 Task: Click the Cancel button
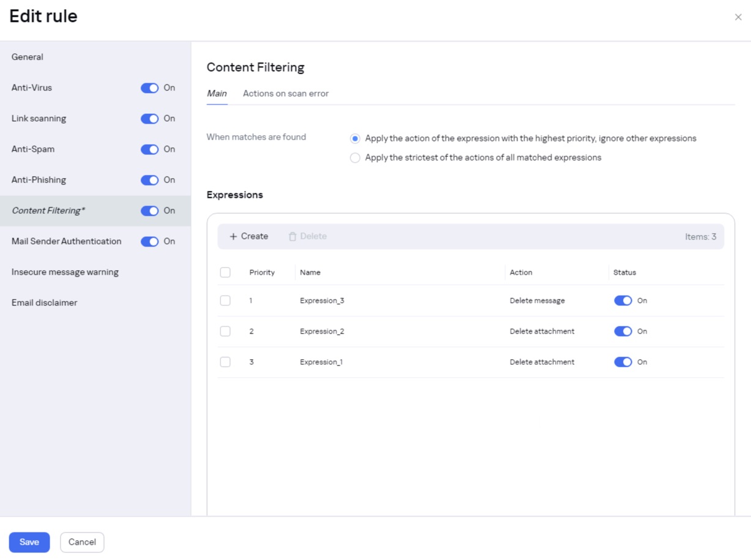82,542
